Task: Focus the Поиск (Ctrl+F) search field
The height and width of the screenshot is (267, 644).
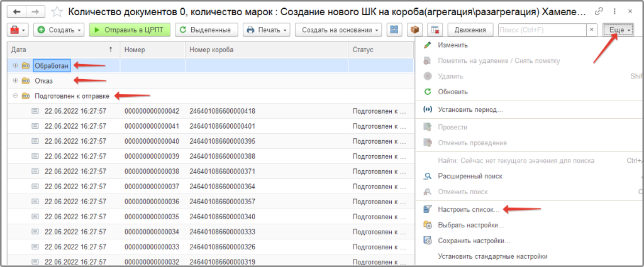Action: [x=541, y=30]
